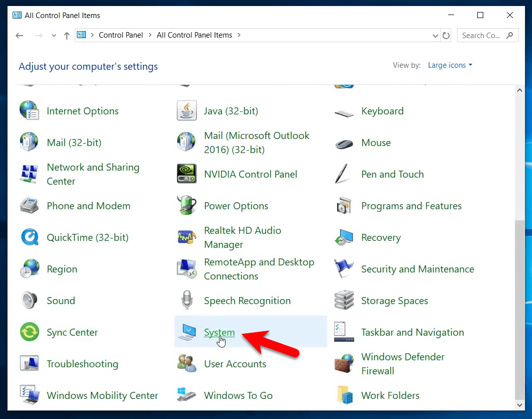Select Control Panel in the address breadcrumb
The image size is (532, 419).
121,35
